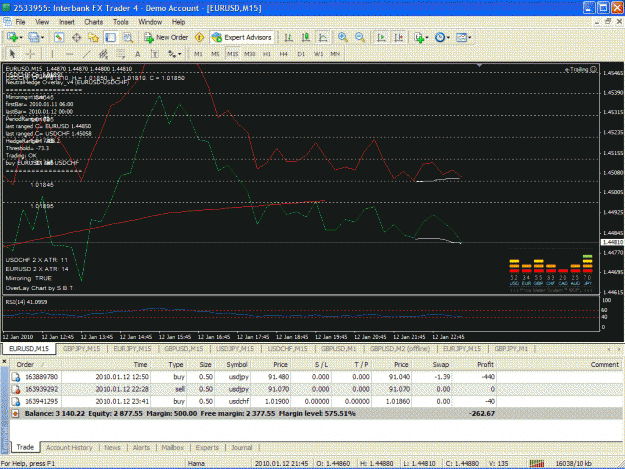This screenshot has width=625, height=469.
Task: Select the Equidistant Channel tool
Action: coord(103,54)
